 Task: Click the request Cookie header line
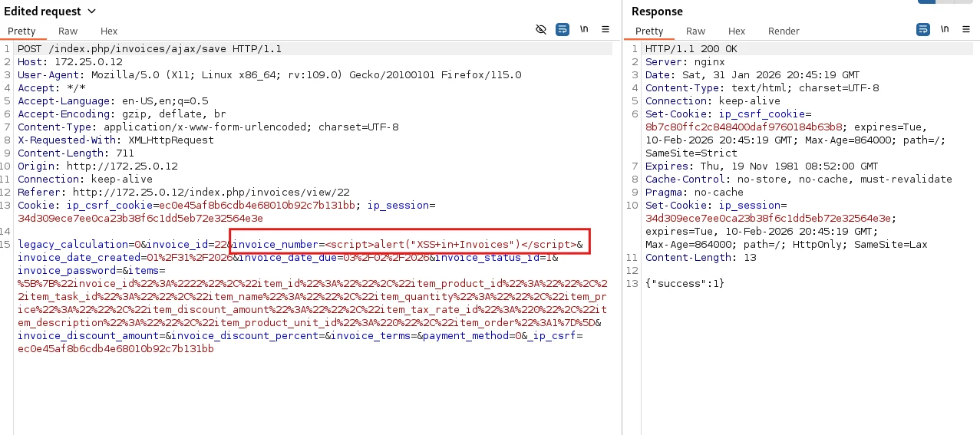(x=226, y=212)
